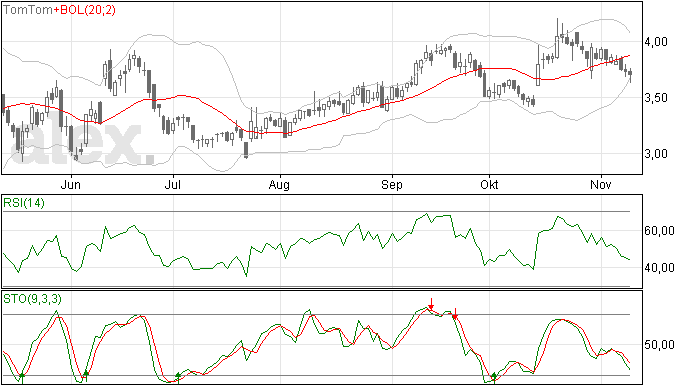The height and width of the screenshot is (387, 690).
Task: Click the first red sell arrow in stochastic panel
Action: click(431, 304)
